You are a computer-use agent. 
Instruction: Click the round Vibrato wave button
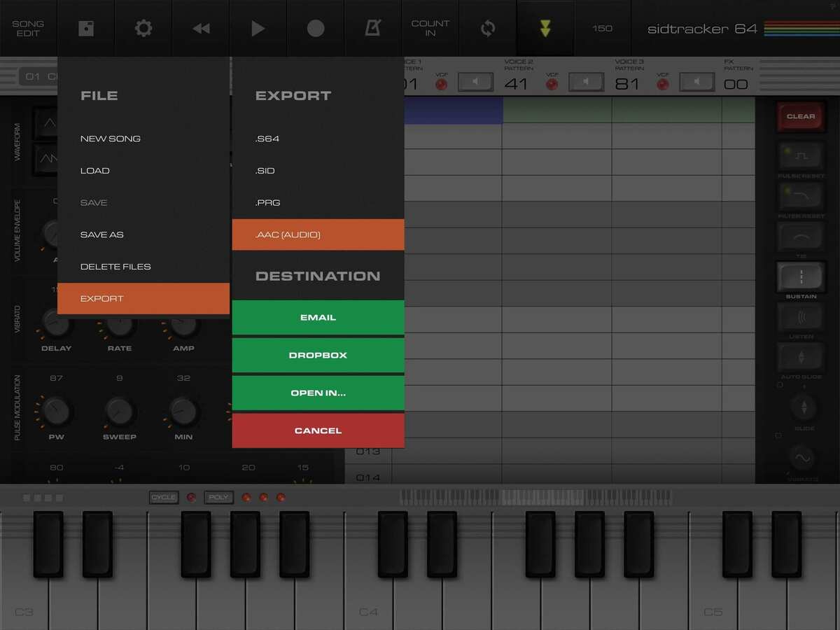click(x=801, y=458)
